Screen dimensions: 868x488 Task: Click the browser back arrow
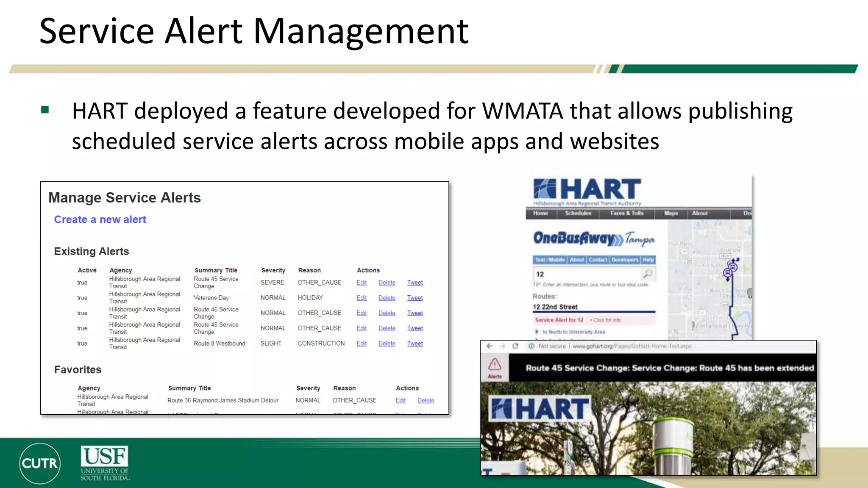coord(490,346)
